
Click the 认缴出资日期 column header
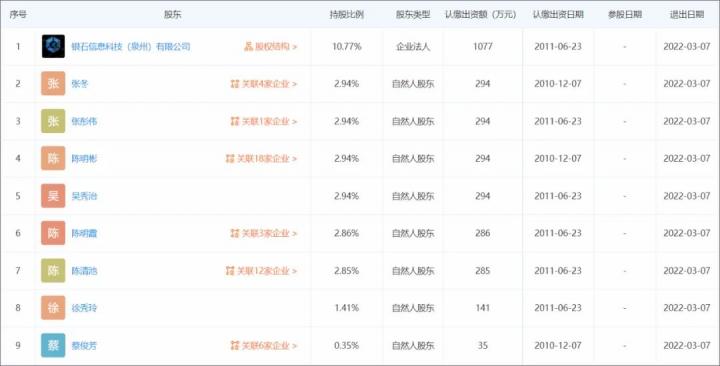(558, 14)
